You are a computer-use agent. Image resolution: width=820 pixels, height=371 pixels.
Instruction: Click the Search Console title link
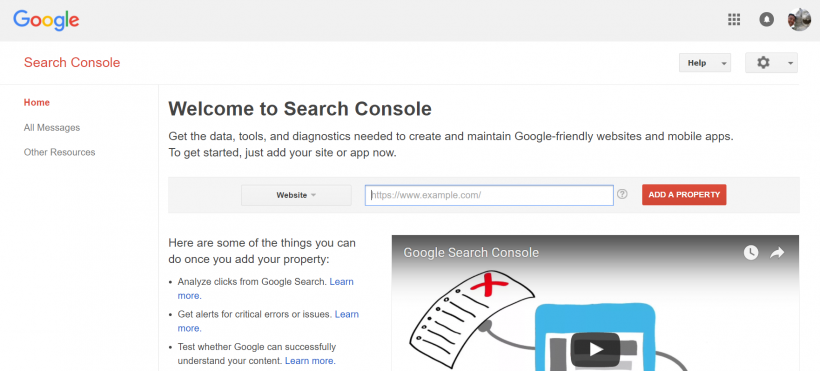coord(72,63)
